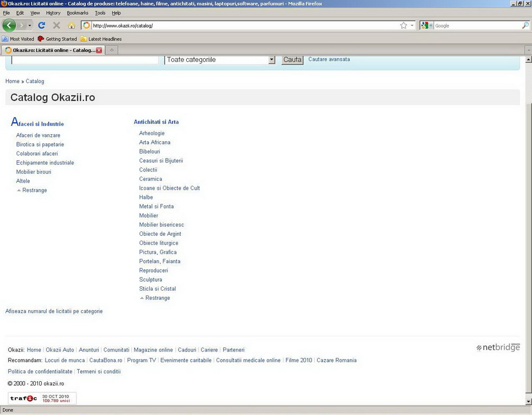Go to the Firefox Home page icon
The width and height of the screenshot is (532, 415).
pos(71,26)
